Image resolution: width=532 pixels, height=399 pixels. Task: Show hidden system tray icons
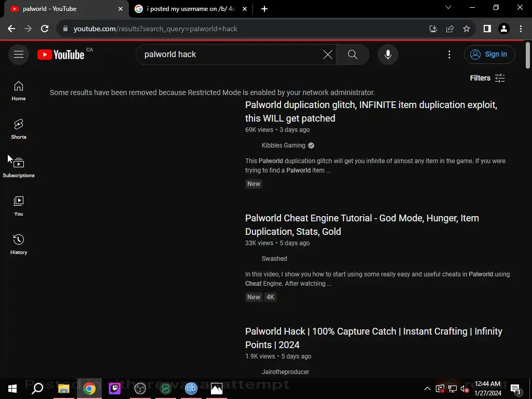click(428, 389)
